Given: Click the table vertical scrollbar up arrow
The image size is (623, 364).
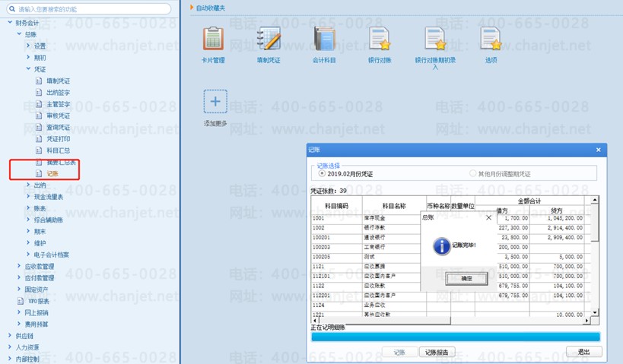Looking at the screenshot, I should tap(595, 200).
